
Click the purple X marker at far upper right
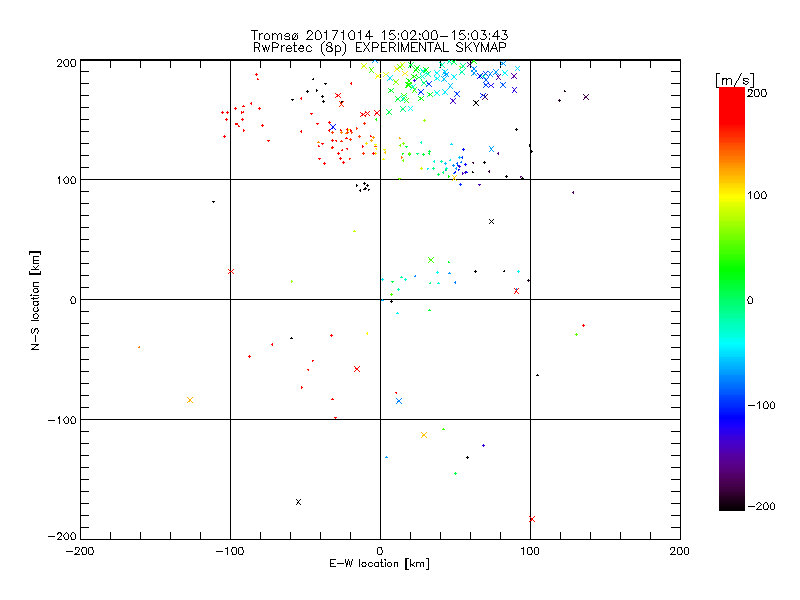[586, 97]
